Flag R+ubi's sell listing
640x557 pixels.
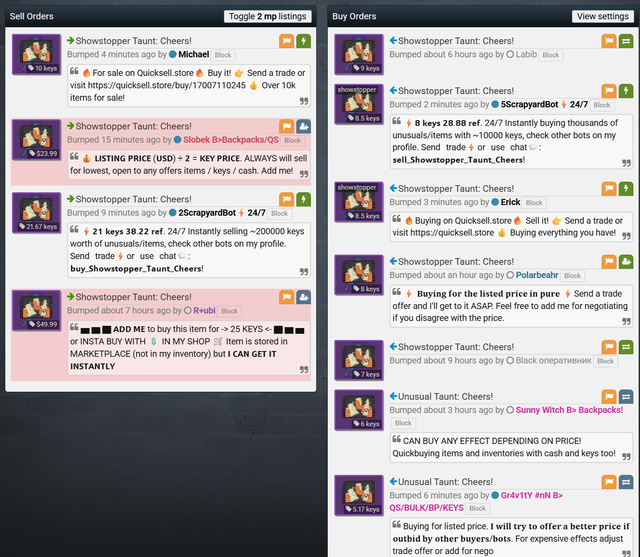[287, 297]
